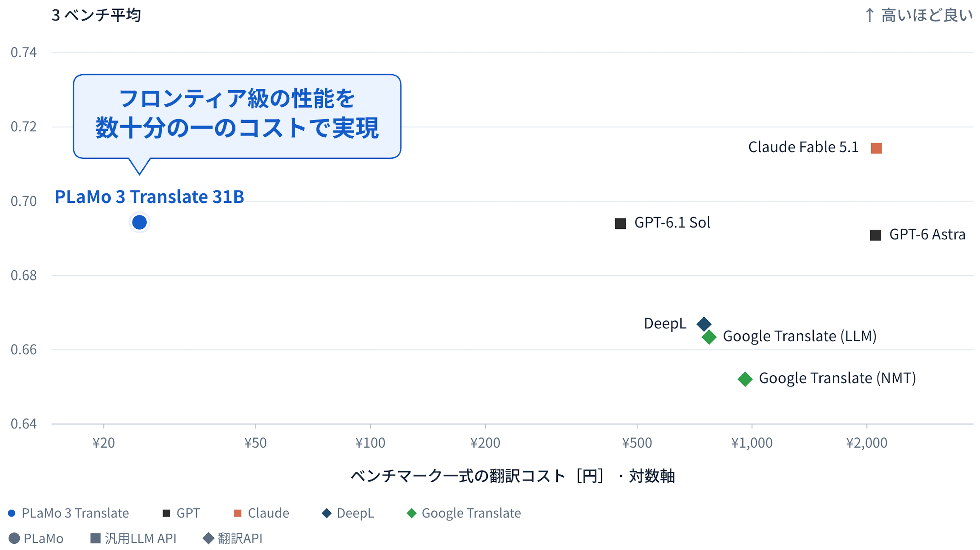Click the PLaMo 3 Translate 31B blue data point
The height and width of the screenshot is (550, 980).
coord(139,223)
